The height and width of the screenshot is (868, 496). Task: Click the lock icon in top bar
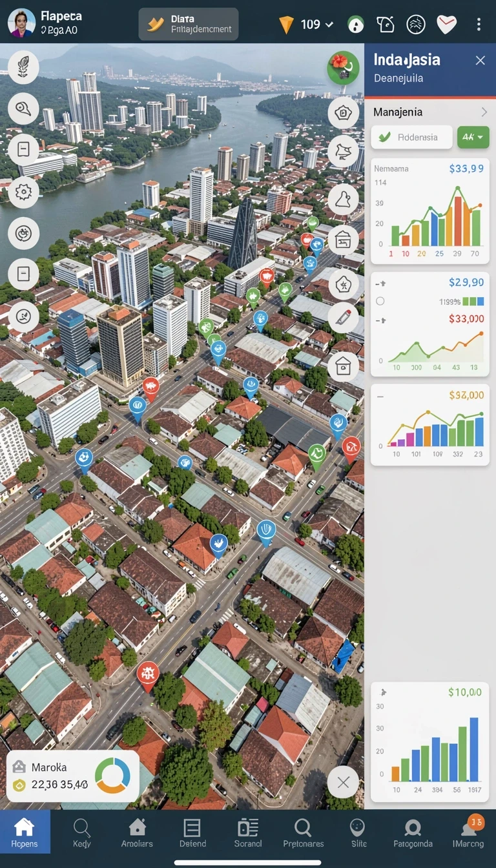(x=355, y=25)
